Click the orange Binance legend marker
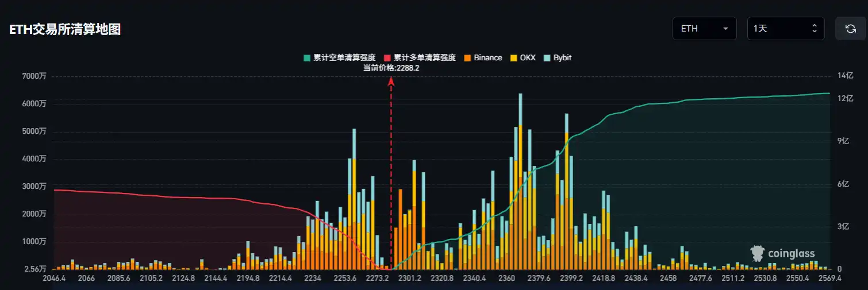Image resolution: width=868 pixels, height=290 pixels. [468, 58]
